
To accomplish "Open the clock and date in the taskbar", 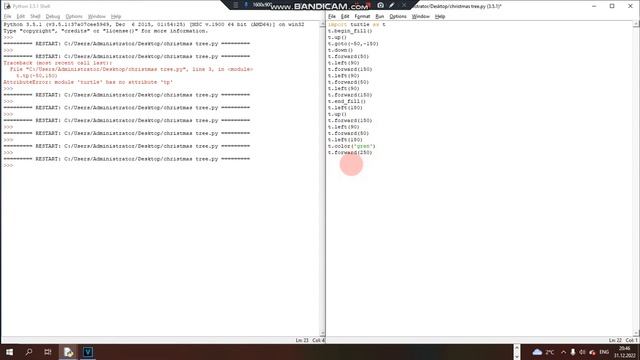I will point(624,352).
